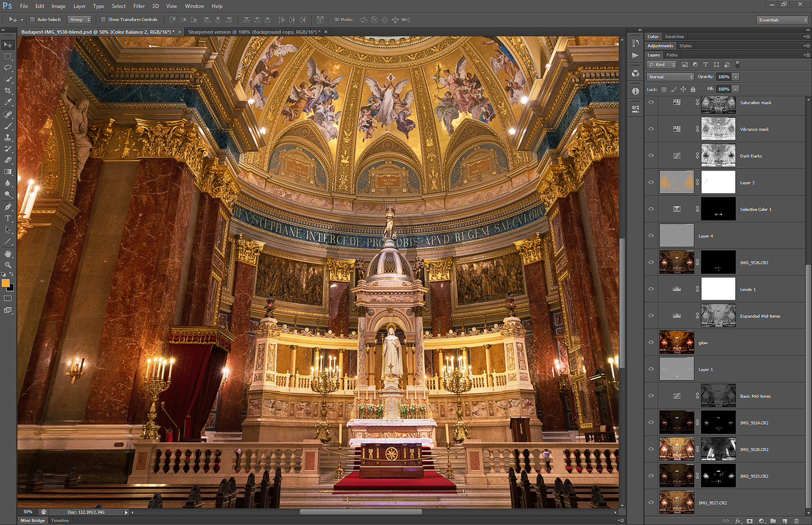
Task: Select the Zoom tool
Action: 8,265
